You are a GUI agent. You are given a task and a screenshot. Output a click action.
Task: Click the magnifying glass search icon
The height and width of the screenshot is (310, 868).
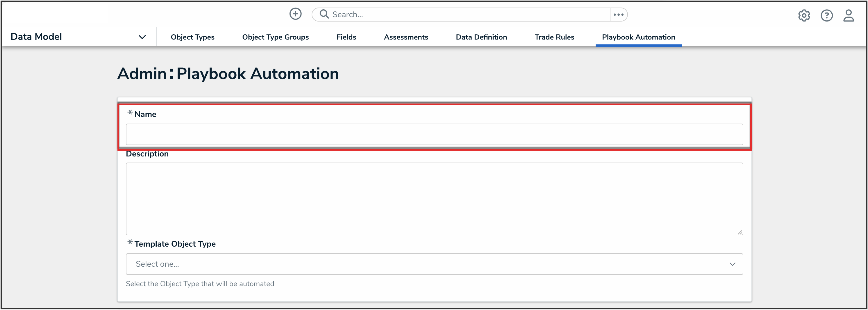324,14
